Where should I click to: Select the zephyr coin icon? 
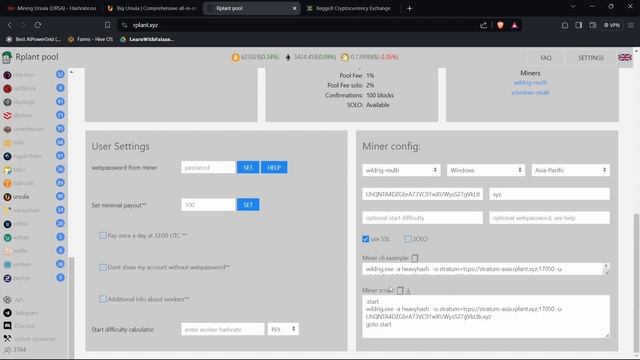[x=7, y=278]
